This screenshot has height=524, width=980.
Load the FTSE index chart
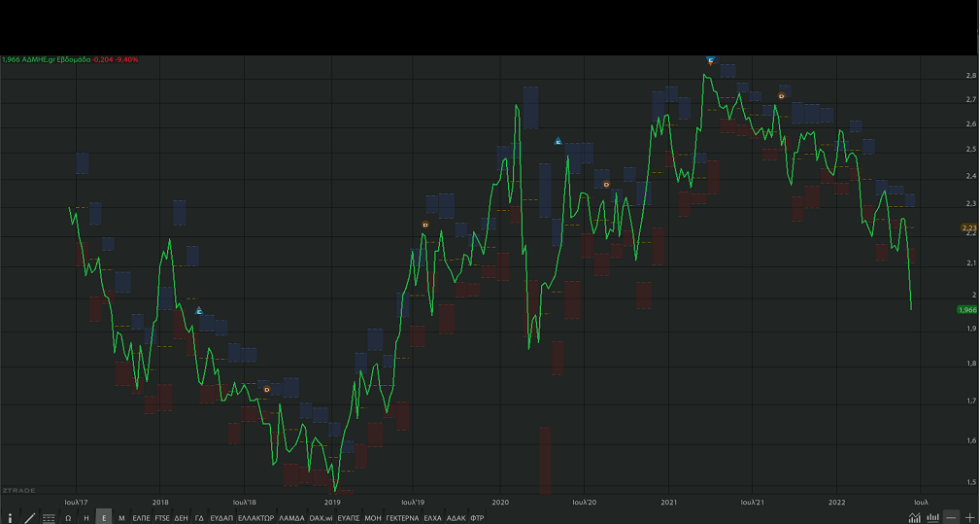tap(161, 518)
